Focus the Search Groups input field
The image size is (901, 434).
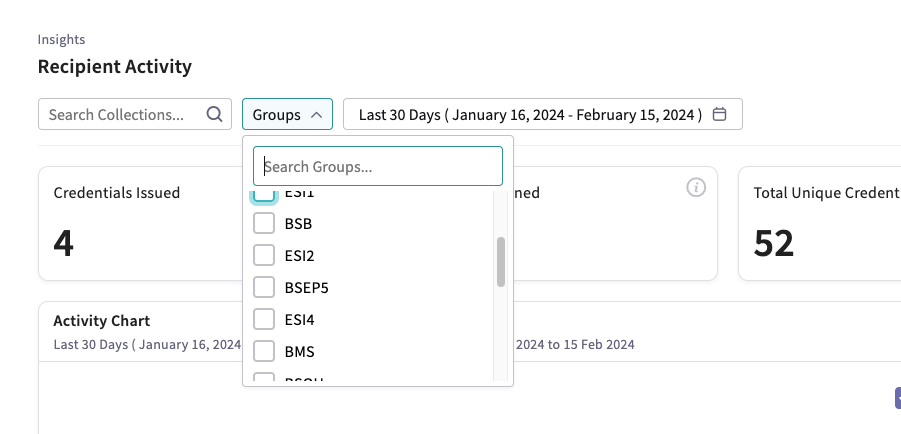[378, 166]
